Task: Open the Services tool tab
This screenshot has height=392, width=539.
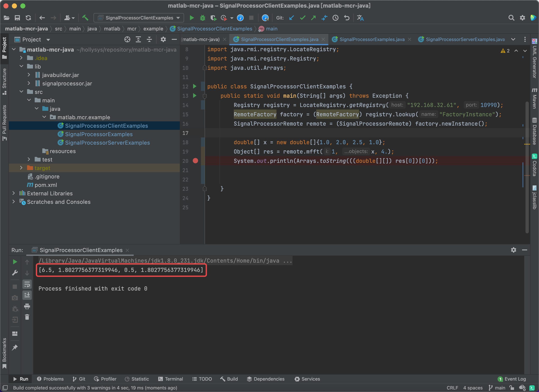Action: [x=307, y=379]
